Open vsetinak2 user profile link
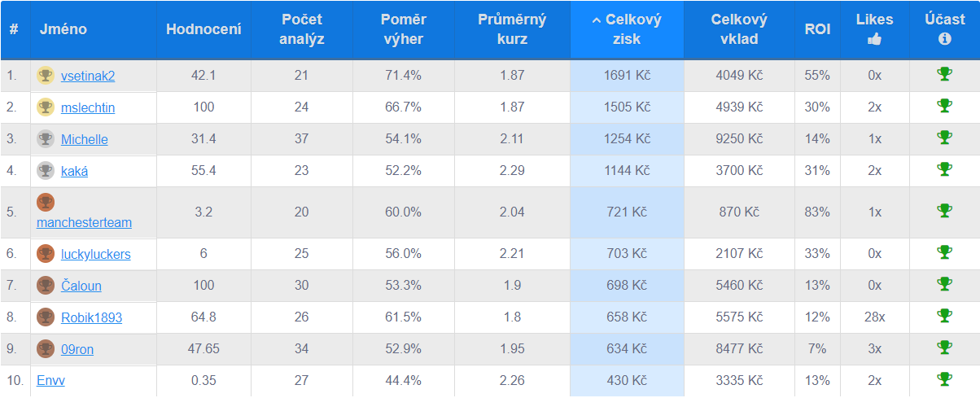This screenshot has height=398, width=980. click(88, 76)
